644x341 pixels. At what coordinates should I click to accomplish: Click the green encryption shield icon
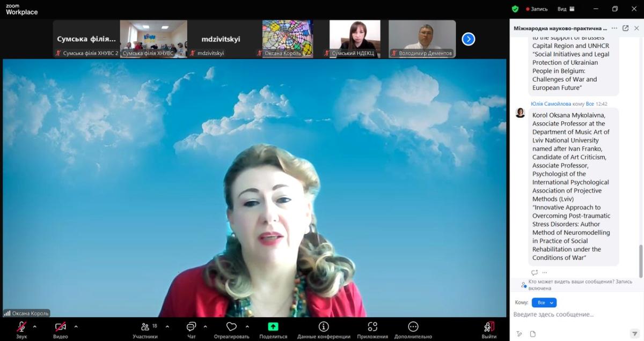pos(515,9)
